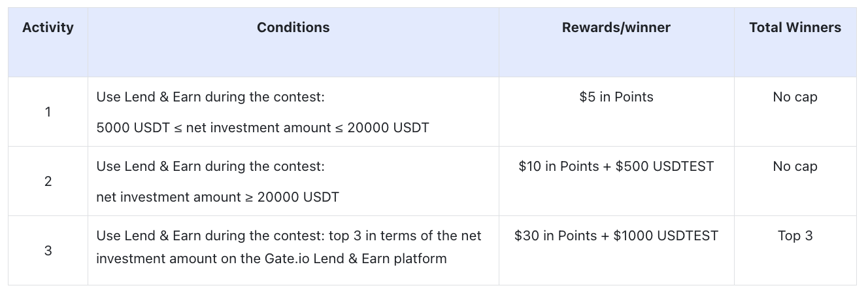Click activity number 1 cell
Screen dimensions: 868x292
coord(48,112)
